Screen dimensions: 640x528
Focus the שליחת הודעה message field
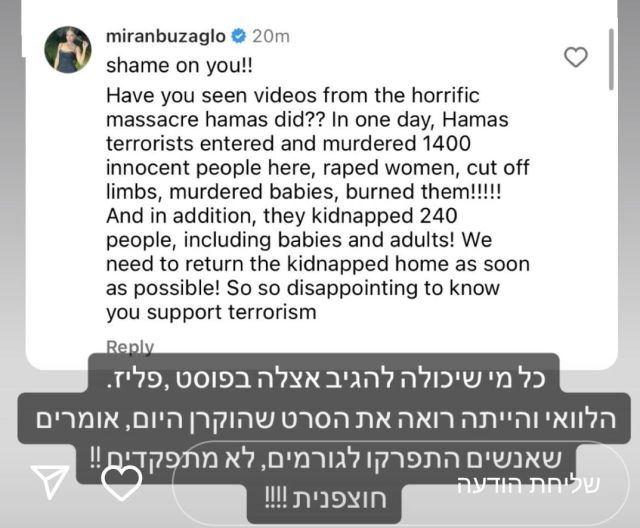[x=400, y=484]
